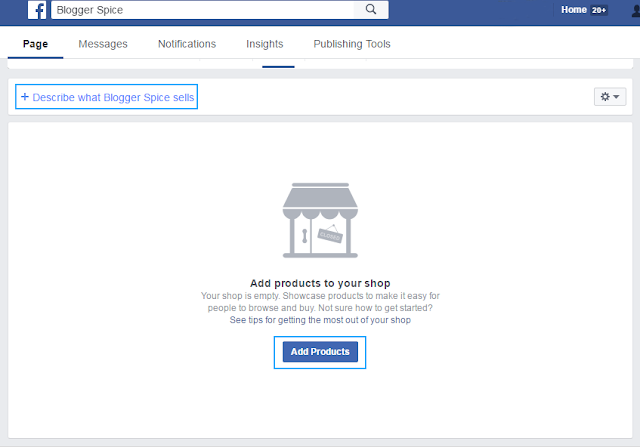Screen dimensions: 640x447
Task: Go to the Insights tab
Action: [x=264, y=44]
